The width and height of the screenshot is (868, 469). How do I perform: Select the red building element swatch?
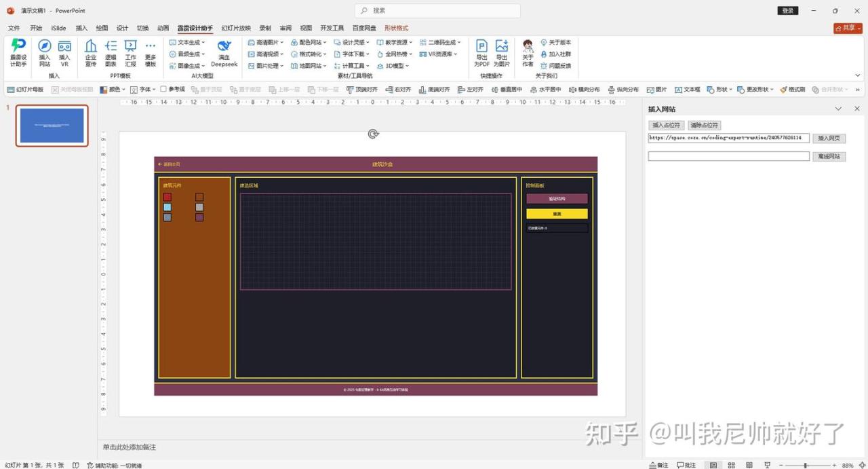tap(167, 197)
